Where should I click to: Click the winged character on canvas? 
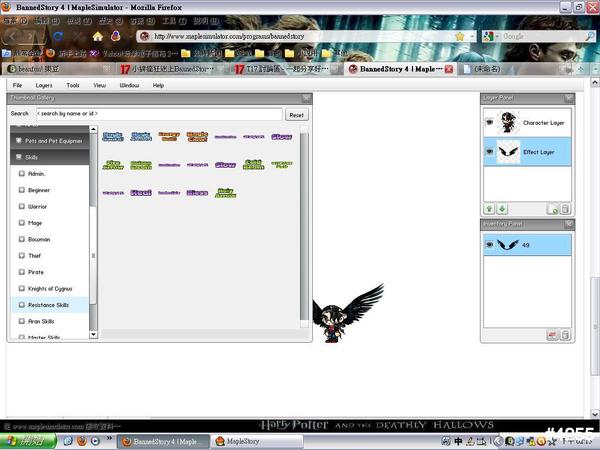coord(346,314)
